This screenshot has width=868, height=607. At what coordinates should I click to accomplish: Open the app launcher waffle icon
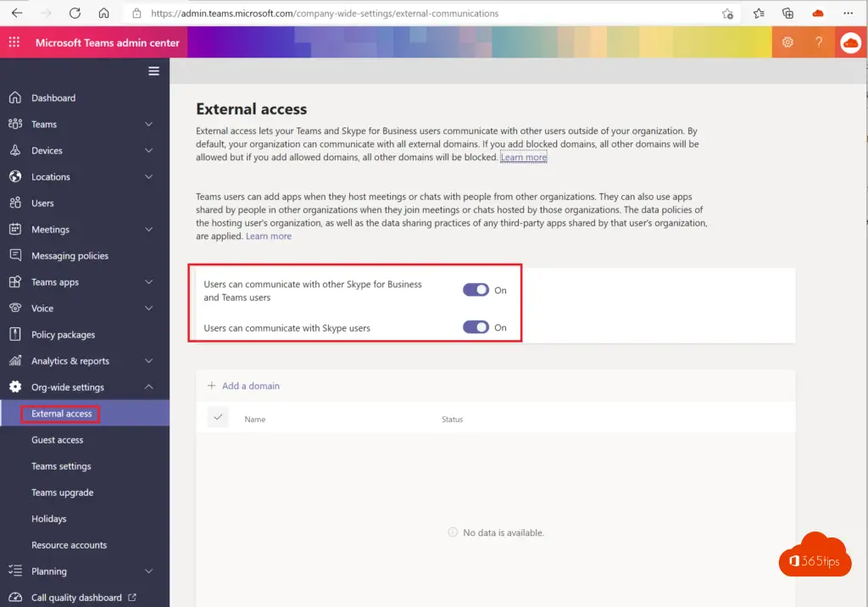[x=14, y=42]
